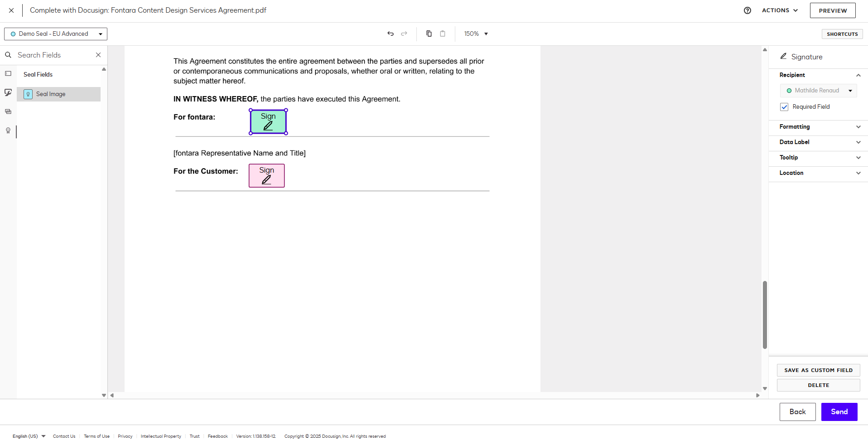This screenshot has height=445, width=868.
Task: Clear the Search Fields box with the X
Action: [x=98, y=55]
